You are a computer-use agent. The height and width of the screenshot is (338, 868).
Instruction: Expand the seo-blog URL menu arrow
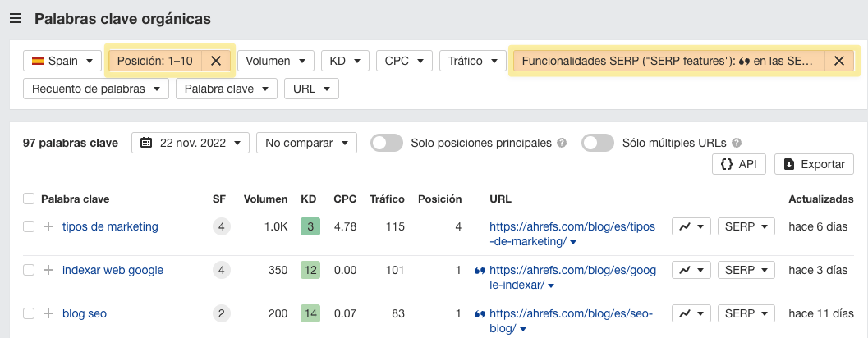tap(523, 329)
